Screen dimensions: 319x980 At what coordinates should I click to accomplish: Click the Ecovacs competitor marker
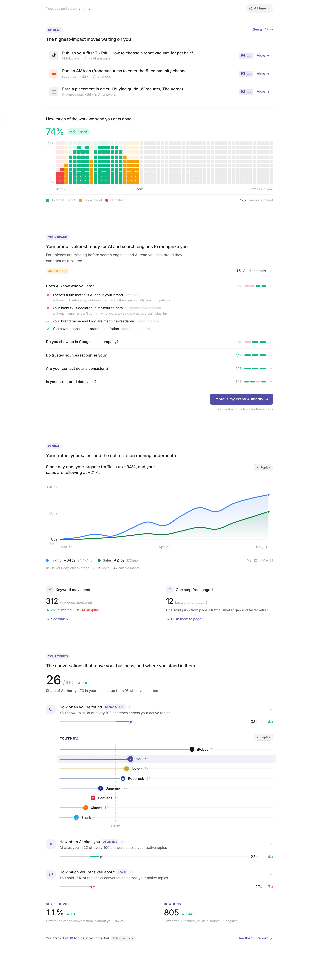tap(93, 798)
